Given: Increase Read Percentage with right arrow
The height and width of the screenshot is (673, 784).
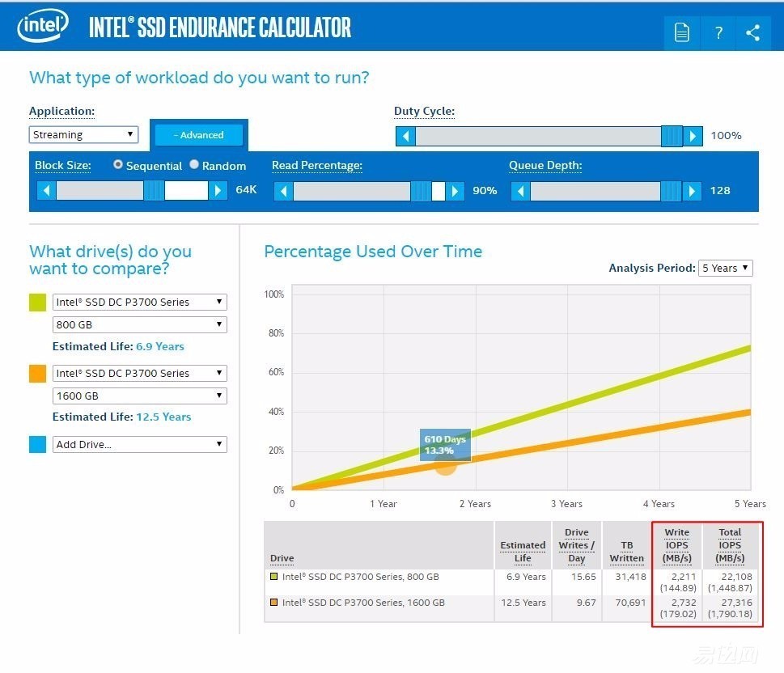Looking at the screenshot, I should pos(455,191).
